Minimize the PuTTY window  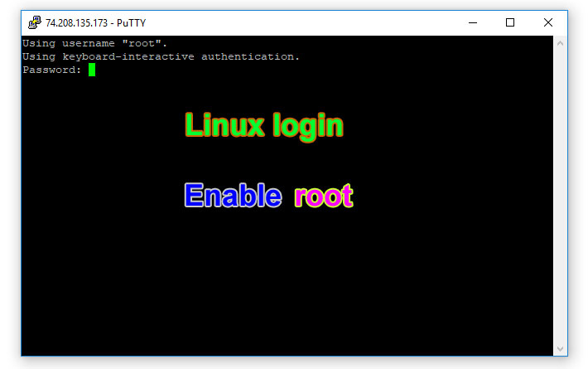click(473, 22)
